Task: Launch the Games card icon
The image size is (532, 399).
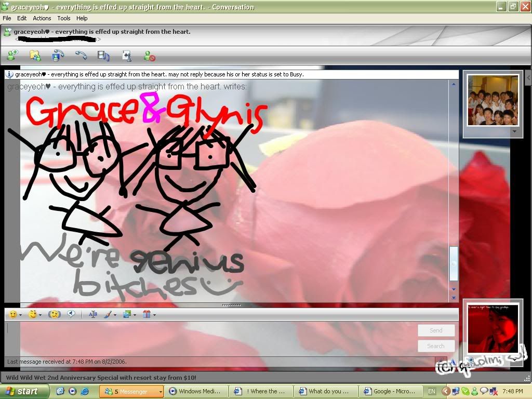Action: (126, 55)
